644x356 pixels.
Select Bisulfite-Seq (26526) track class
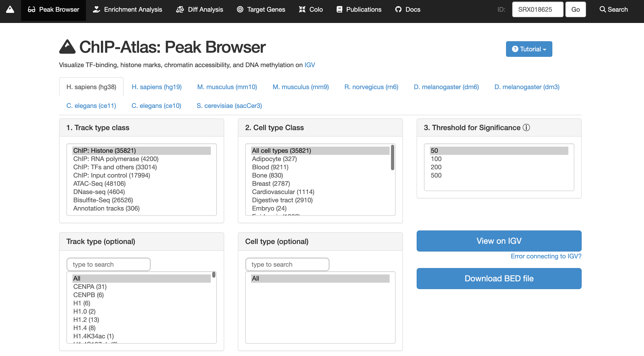pos(141,200)
